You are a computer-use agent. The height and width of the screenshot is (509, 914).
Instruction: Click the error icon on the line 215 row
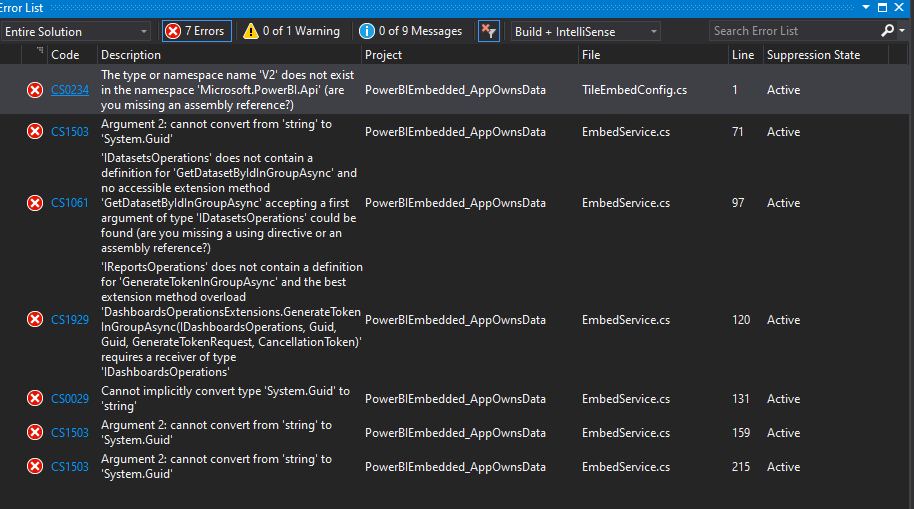[35, 466]
